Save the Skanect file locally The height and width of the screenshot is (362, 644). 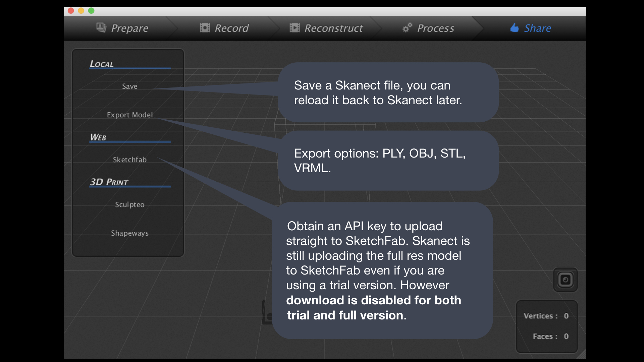(129, 86)
